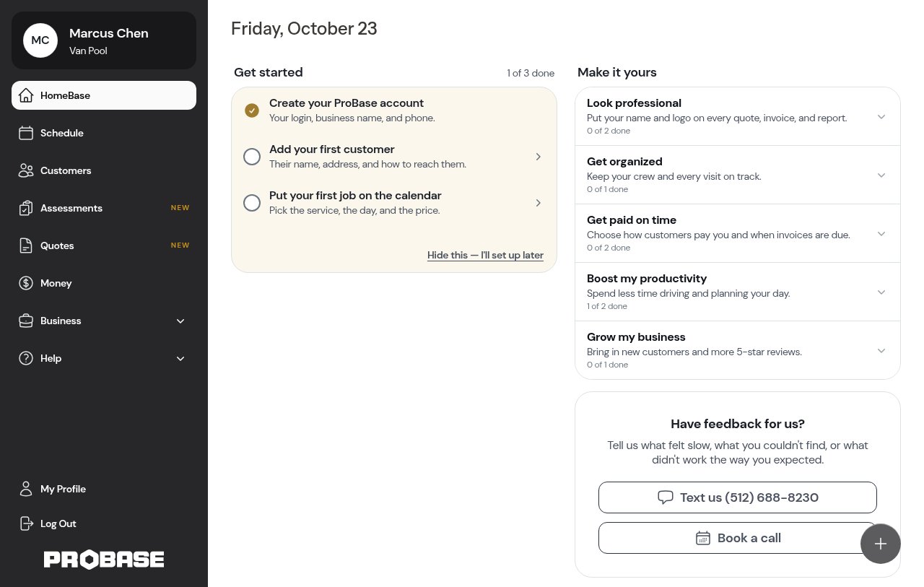This screenshot has width=924, height=587.
Task: Click the Book a call button
Action: point(738,538)
